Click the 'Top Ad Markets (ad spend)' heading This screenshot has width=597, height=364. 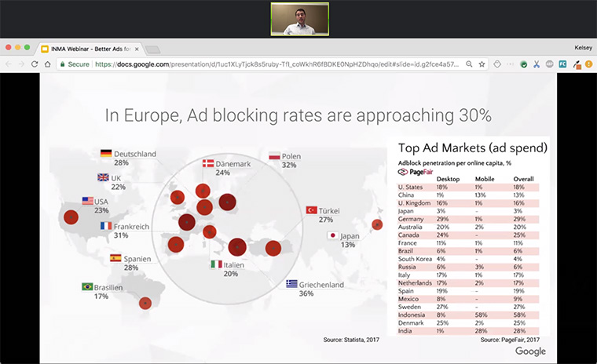473,147
